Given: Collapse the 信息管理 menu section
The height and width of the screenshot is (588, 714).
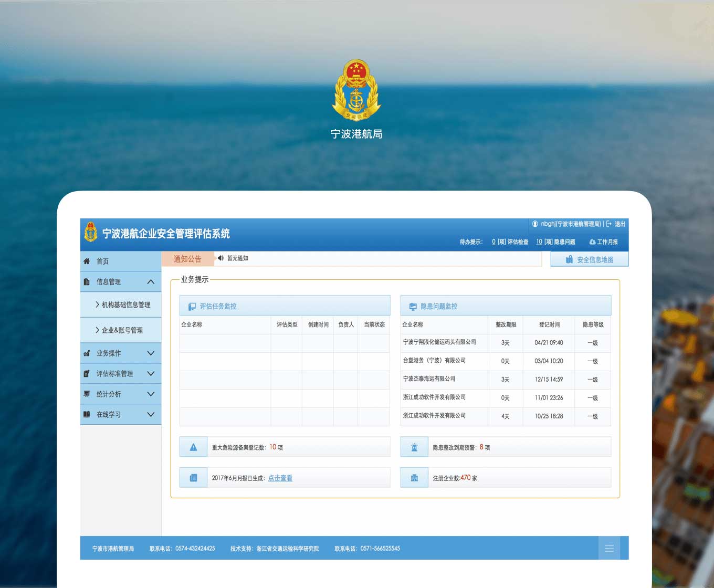Looking at the screenshot, I should [x=151, y=282].
